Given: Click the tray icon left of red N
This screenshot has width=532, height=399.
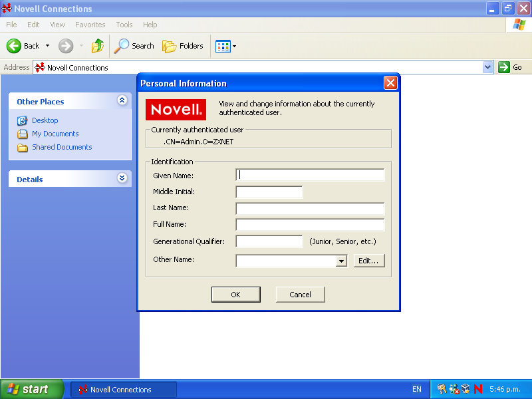Looking at the screenshot, I should (465, 389).
